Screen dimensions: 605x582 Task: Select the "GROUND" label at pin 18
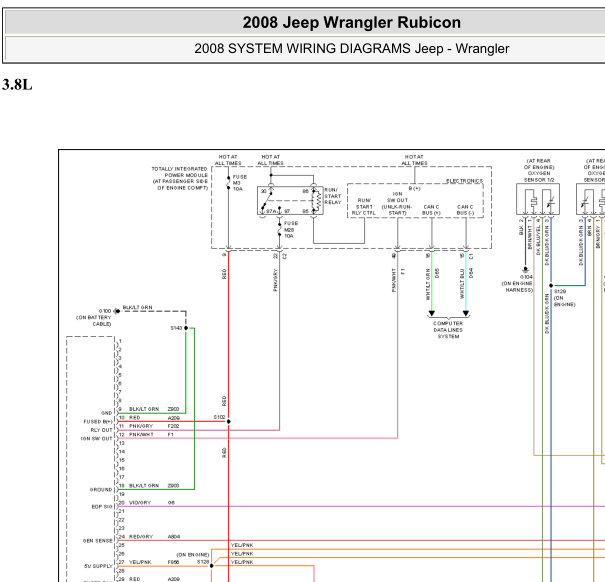tap(101, 489)
